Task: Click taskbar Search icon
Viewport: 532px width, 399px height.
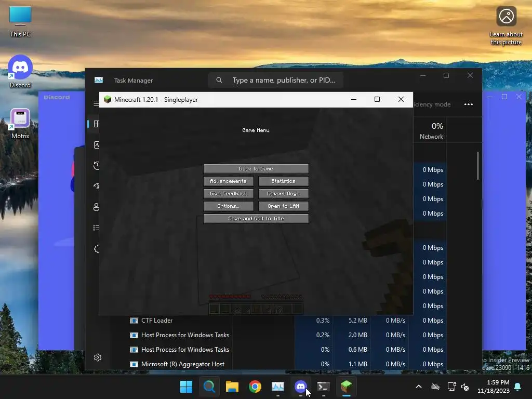Action: pyautogui.click(x=209, y=387)
